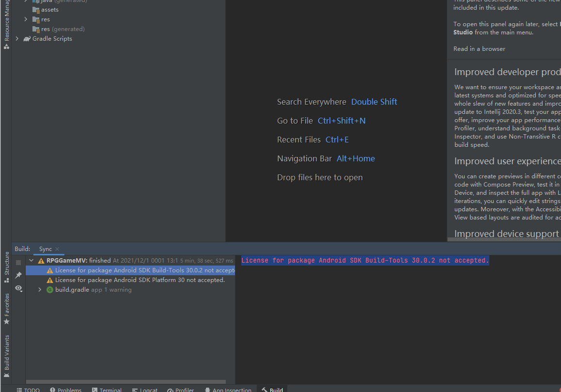Switch to the Terminal tab
Viewport: 561px width, 392px height.
pyautogui.click(x=107, y=390)
